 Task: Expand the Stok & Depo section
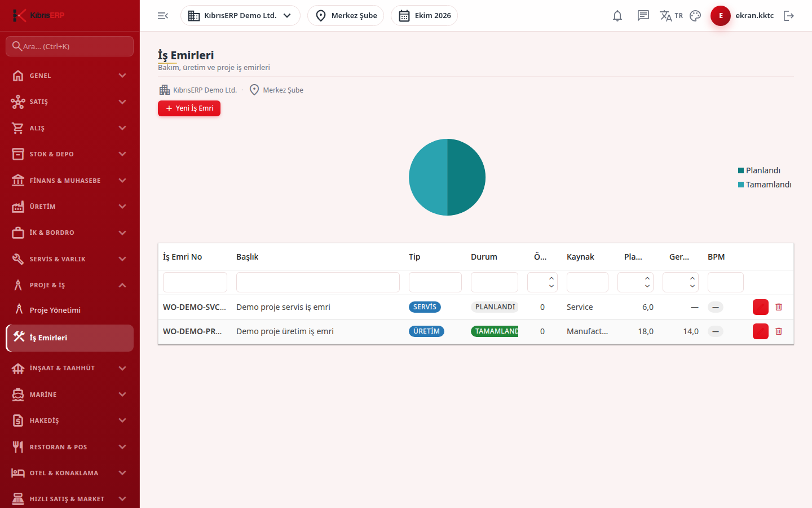coord(70,154)
